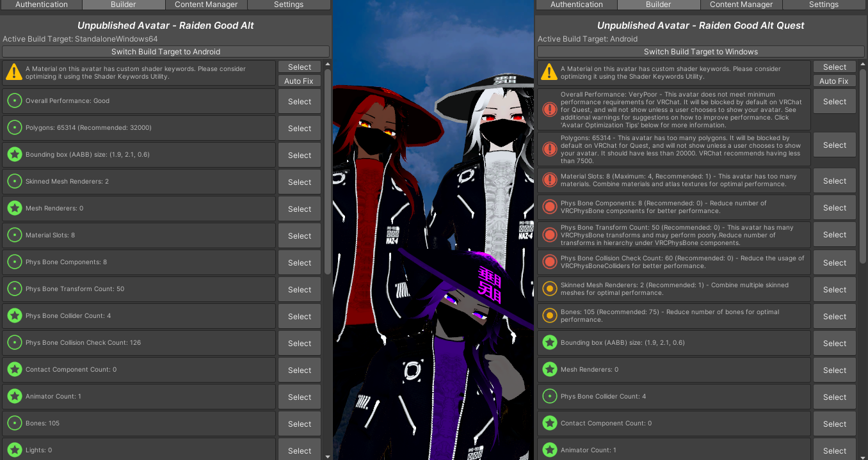The height and width of the screenshot is (460, 868).
Task: Open the left panel Content Manager tab
Action: [206, 4]
